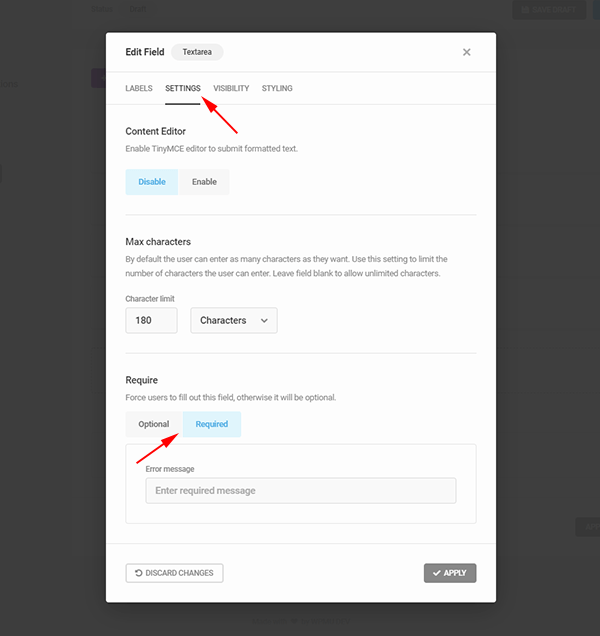This screenshot has height=636, width=600.
Task: Focus the Error message text field
Action: [x=300, y=491]
